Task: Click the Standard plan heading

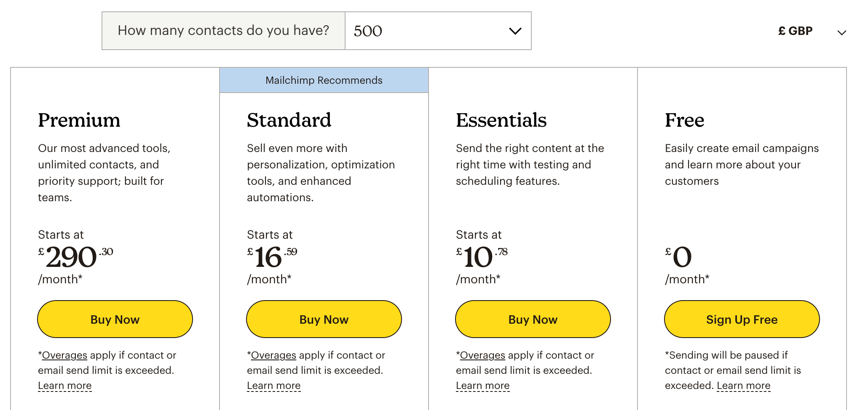Action: point(289,120)
